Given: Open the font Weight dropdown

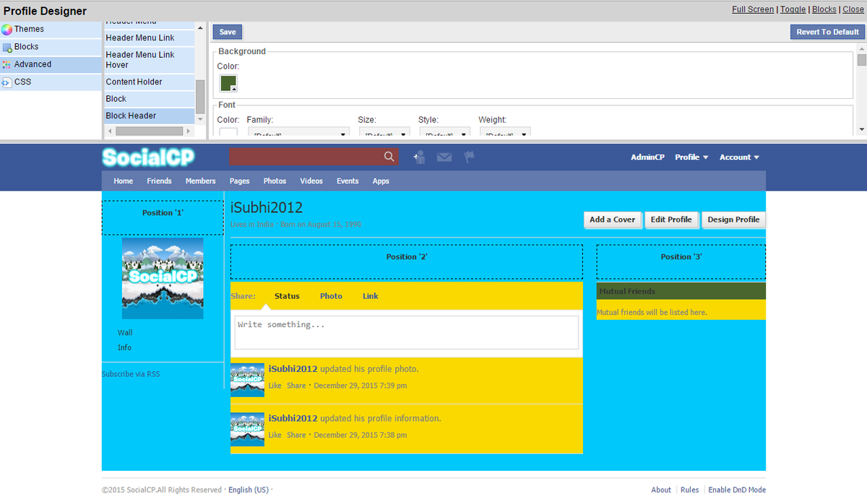Looking at the screenshot, I should (504, 134).
